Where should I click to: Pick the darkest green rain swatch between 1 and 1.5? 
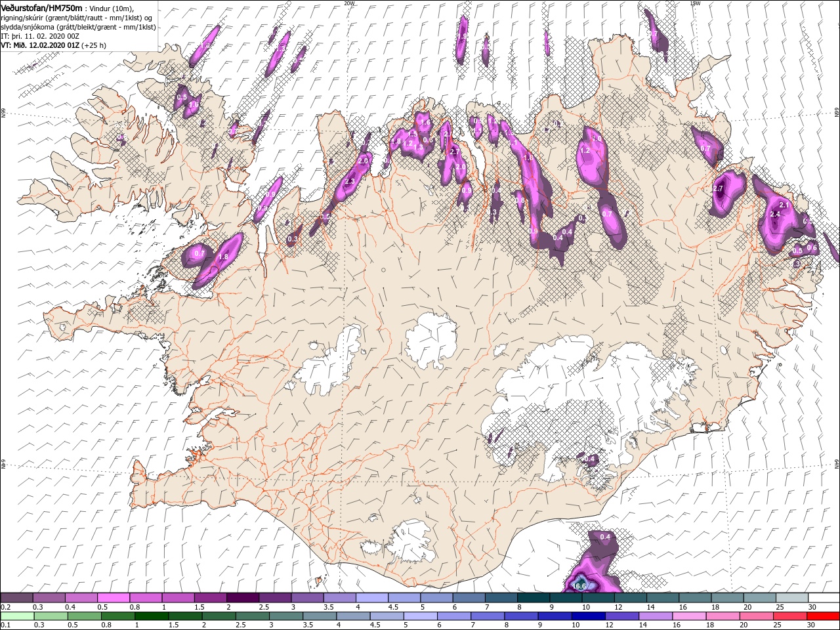pos(152,616)
